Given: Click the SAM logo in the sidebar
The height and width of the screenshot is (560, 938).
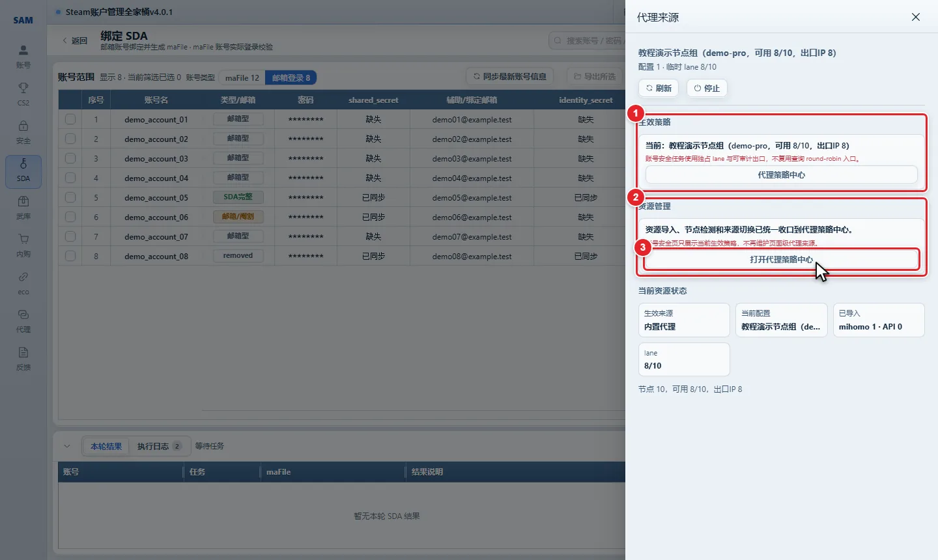Looking at the screenshot, I should click(23, 20).
